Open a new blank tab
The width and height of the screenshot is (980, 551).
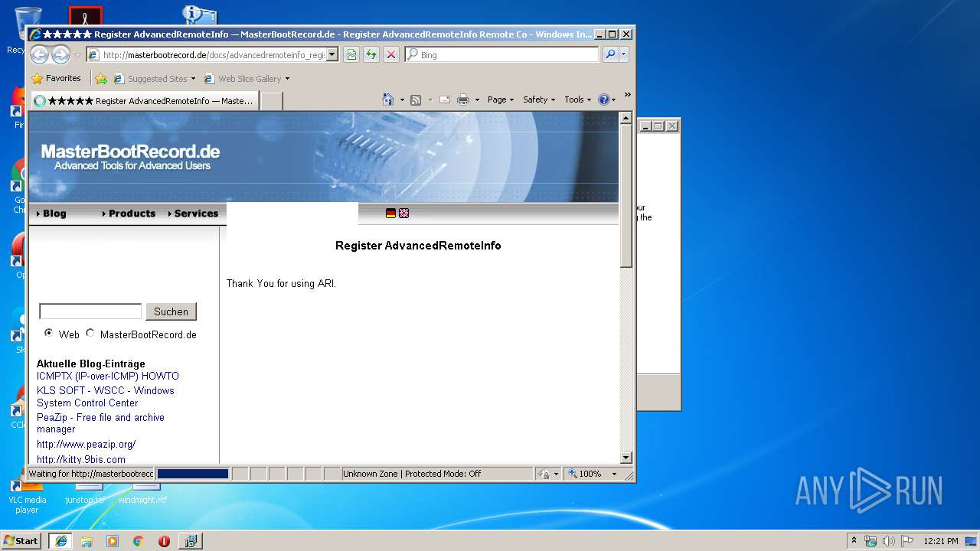click(x=271, y=100)
